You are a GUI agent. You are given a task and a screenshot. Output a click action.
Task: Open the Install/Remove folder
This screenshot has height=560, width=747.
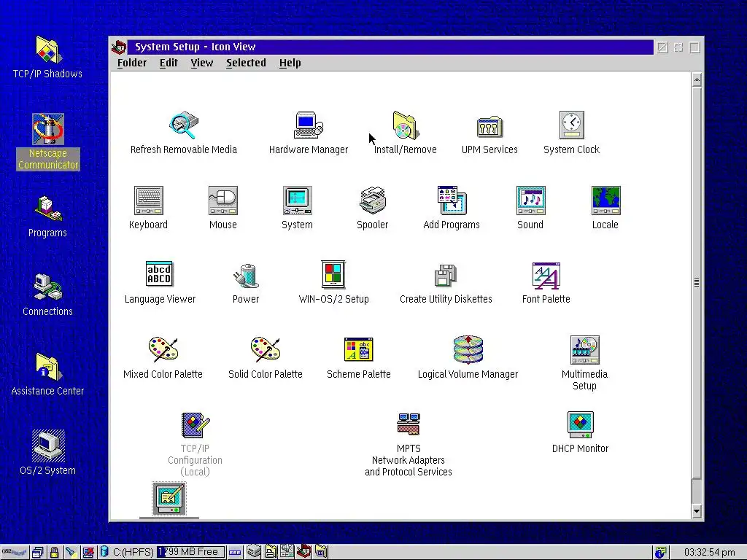[x=406, y=125]
